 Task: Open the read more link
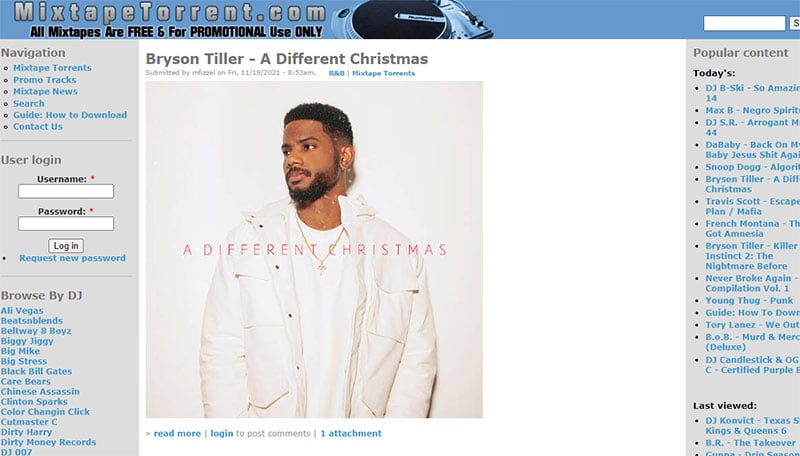click(x=177, y=434)
